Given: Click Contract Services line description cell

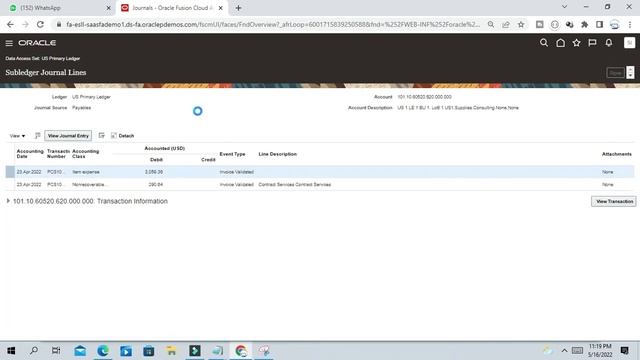Looking at the screenshot, I should pos(295,184).
